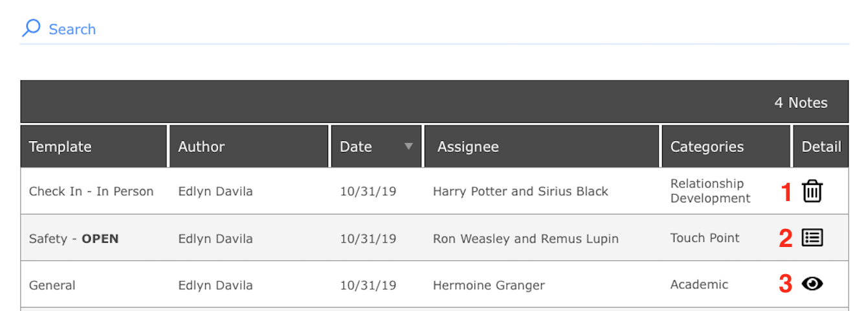Open the Safety - OPEN note row

click(74, 239)
